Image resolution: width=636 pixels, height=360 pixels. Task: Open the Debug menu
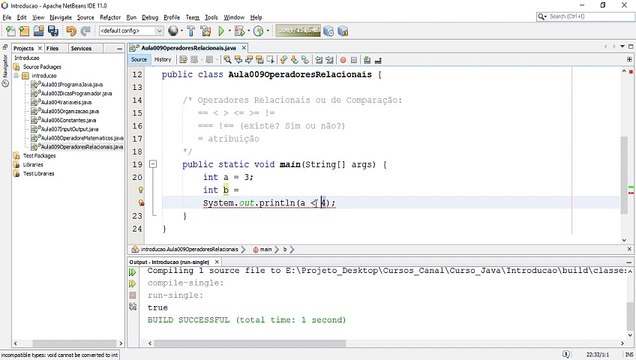click(x=150, y=17)
